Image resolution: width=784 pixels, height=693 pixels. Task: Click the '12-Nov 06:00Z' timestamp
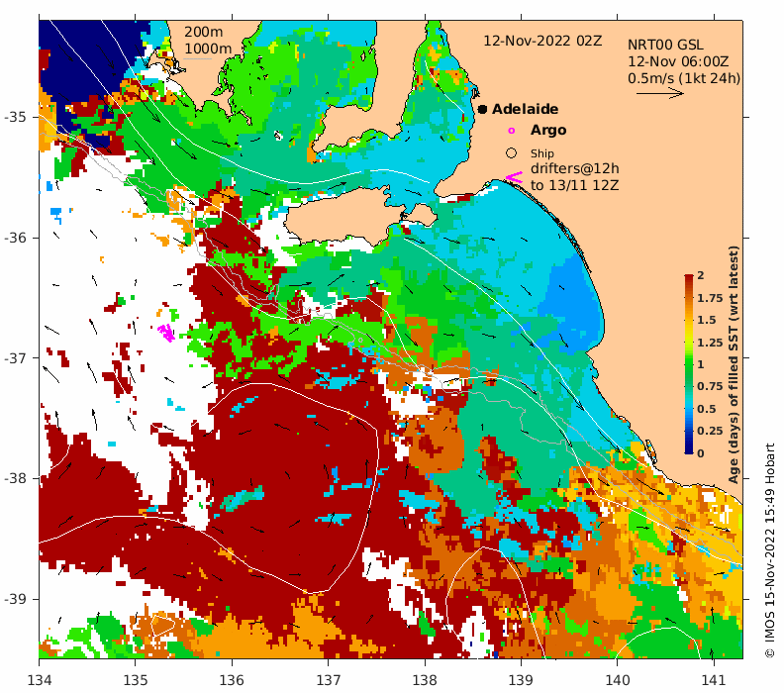click(x=678, y=61)
